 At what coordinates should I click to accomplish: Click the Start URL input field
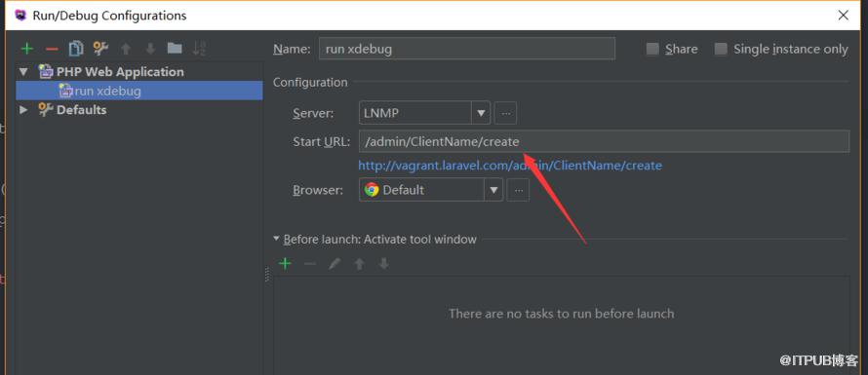[x=604, y=141]
